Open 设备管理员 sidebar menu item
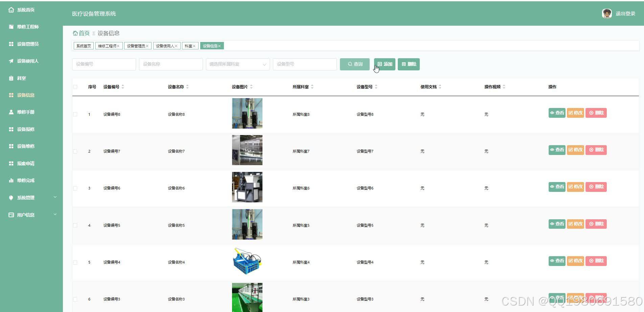This screenshot has width=644, height=312. pyautogui.click(x=28, y=44)
